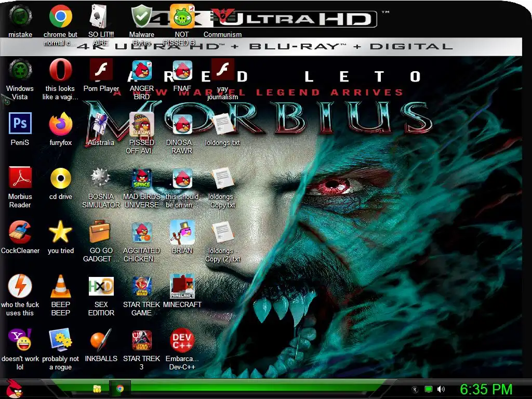Open the STAR TREK 3 icon
This screenshot has width=532, height=399.
pyautogui.click(x=141, y=340)
